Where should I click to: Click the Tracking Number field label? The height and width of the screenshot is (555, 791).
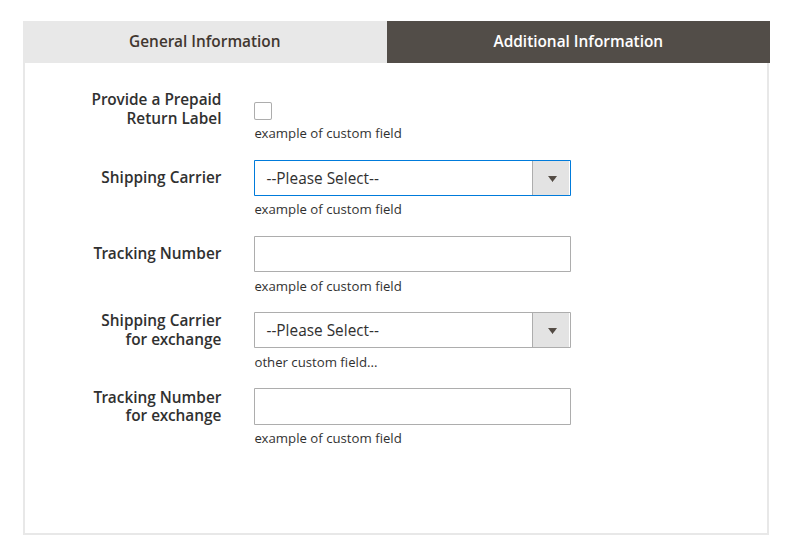(x=157, y=254)
